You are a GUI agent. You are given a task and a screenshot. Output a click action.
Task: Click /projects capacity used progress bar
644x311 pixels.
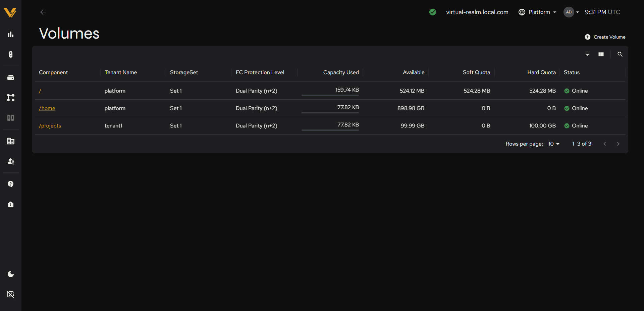point(330,130)
